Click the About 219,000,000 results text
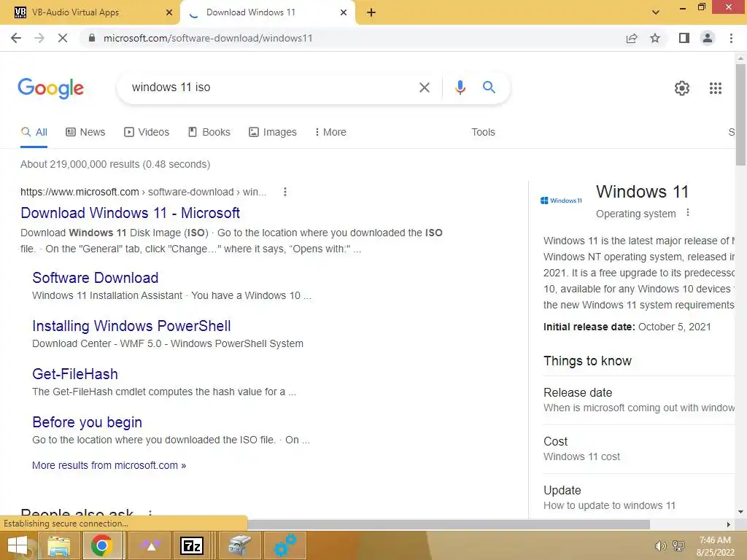The width and height of the screenshot is (747, 560). click(x=115, y=164)
